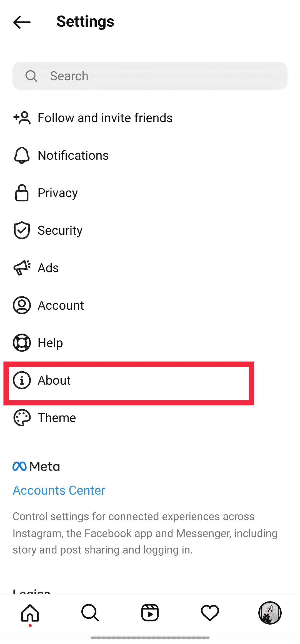Open the Activity heart tab

point(210,613)
